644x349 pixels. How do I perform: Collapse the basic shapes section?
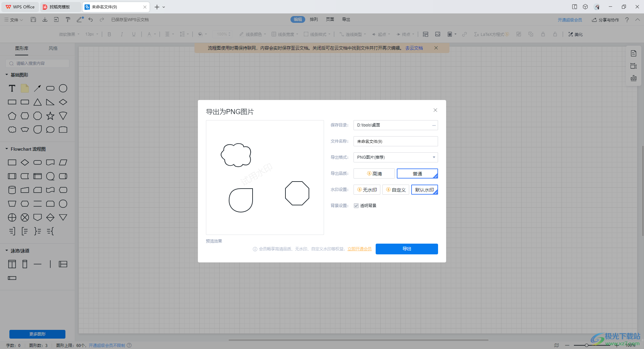(6, 75)
